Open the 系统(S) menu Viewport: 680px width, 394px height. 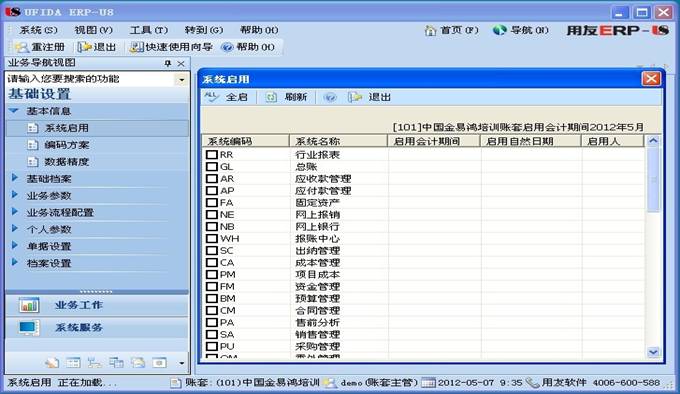coord(38,30)
